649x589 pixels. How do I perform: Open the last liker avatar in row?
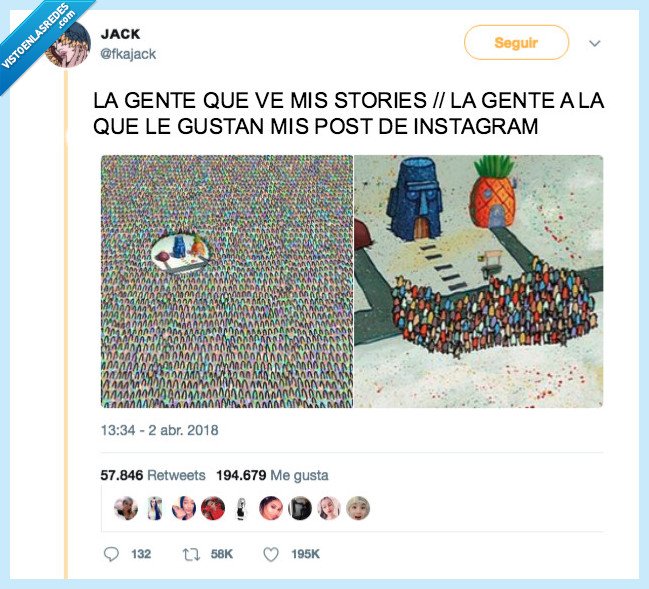(358, 508)
